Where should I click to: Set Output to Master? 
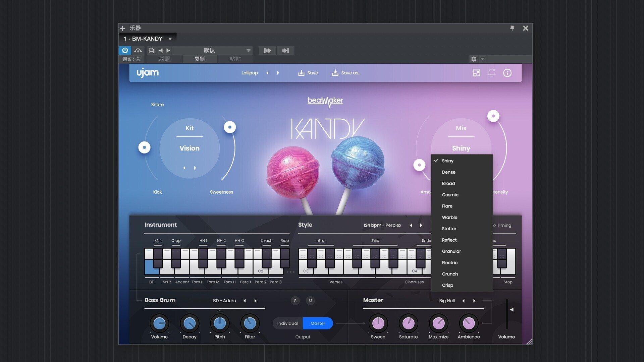tap(318, 323)
